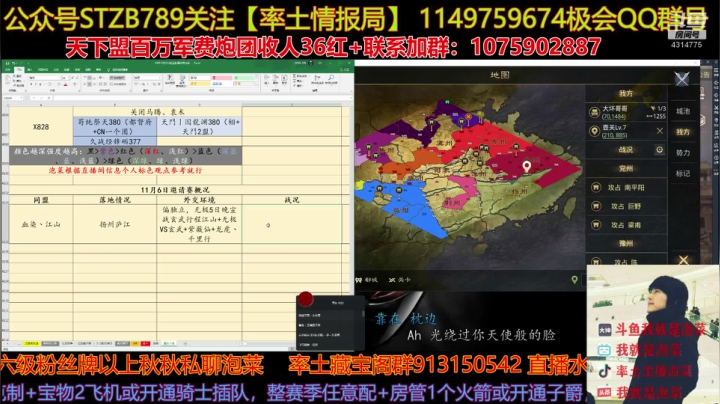Switch to the 我方 tab in map panel
The image size is (720, 404).
coord(683,132)
